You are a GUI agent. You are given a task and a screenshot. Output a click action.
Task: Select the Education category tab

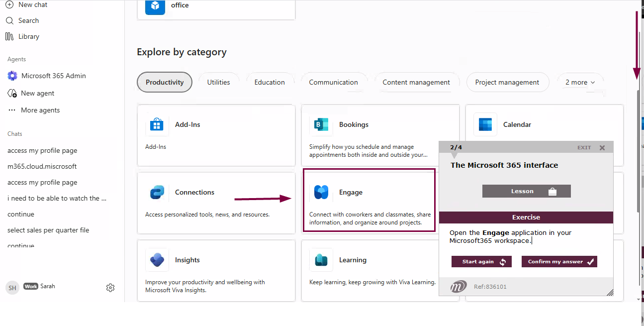pos(270,83)
